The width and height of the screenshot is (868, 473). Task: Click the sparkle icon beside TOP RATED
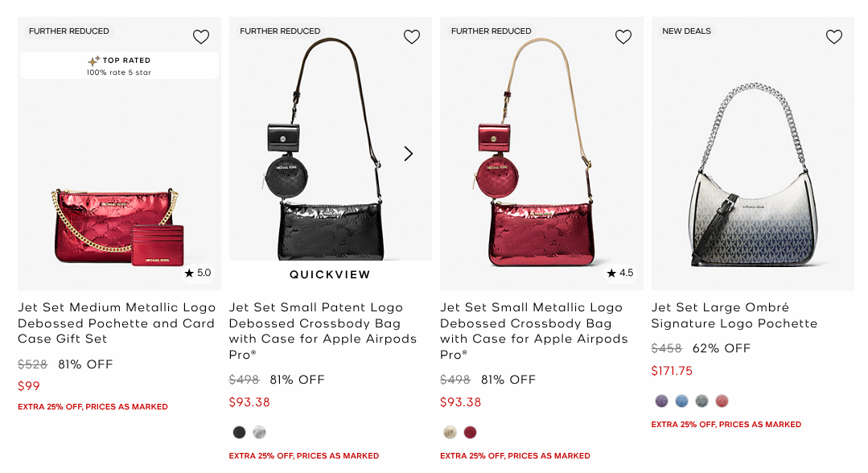[x=93, y=60]
